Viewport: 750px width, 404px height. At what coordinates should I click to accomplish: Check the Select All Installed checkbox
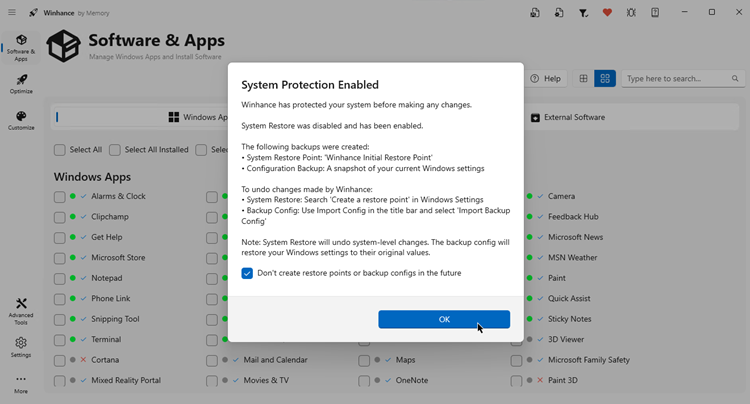click(115, 150)
